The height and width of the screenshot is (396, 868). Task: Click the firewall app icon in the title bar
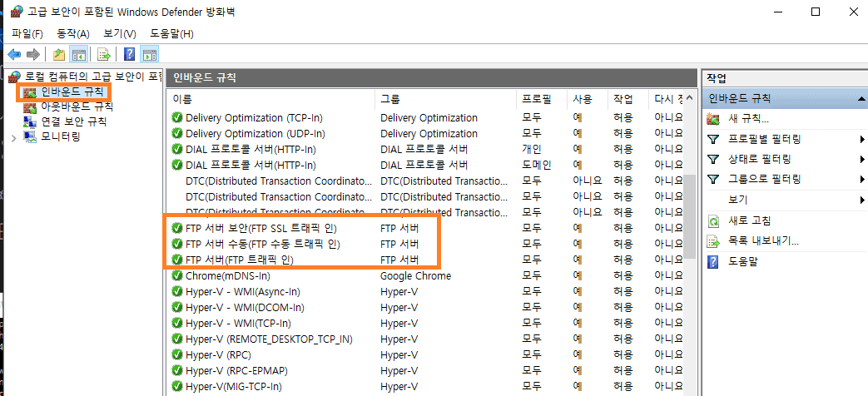pos(17,12)
